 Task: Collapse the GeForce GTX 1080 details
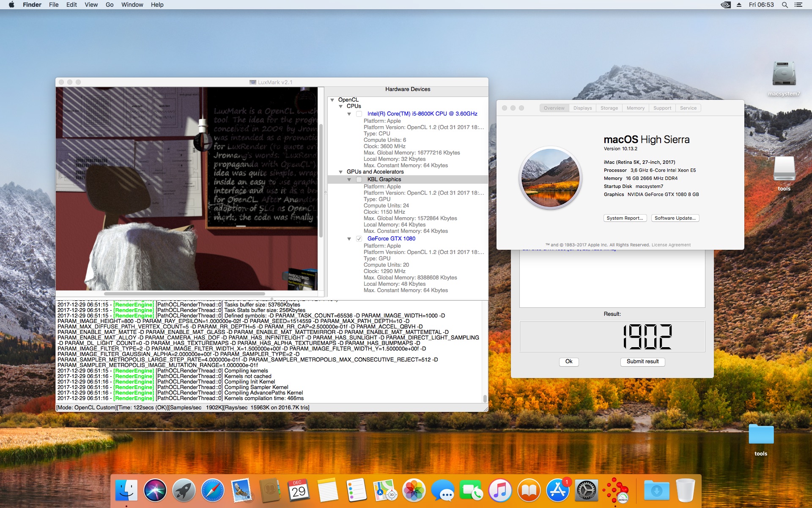[349, 239]
